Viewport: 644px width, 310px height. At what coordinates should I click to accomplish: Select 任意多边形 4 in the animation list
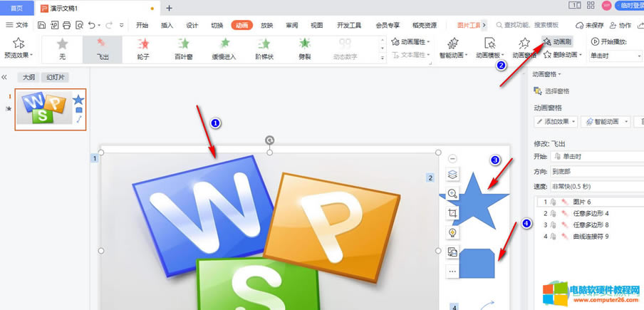(x=588, y=213)
